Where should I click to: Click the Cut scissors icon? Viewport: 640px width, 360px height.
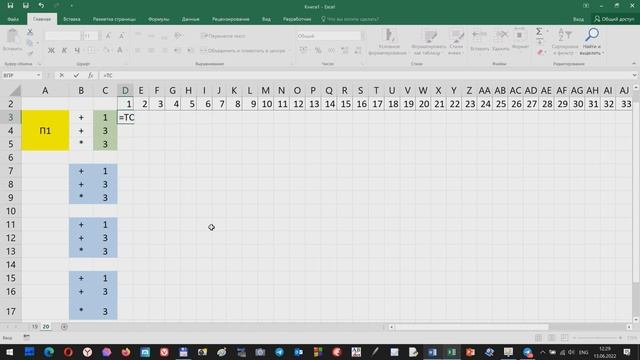click(x=30, y=32)
